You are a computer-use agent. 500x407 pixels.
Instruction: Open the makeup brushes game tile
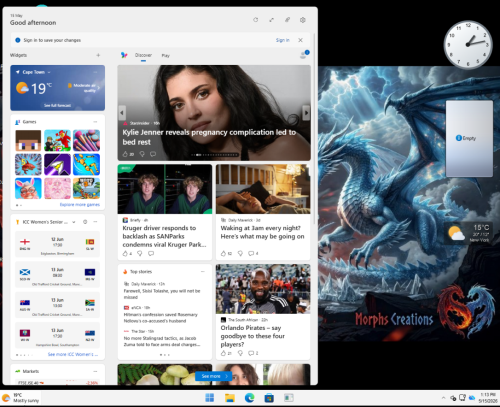point(86,141)
